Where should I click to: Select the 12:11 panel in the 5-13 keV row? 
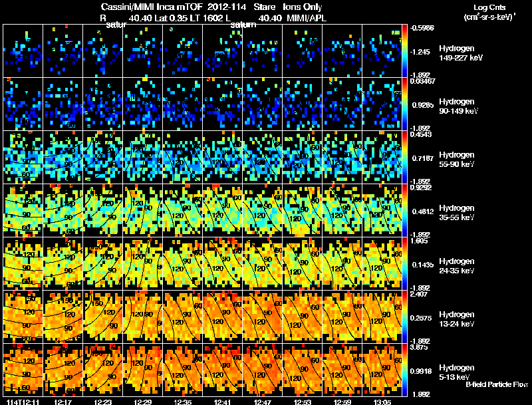click(23, 370)
